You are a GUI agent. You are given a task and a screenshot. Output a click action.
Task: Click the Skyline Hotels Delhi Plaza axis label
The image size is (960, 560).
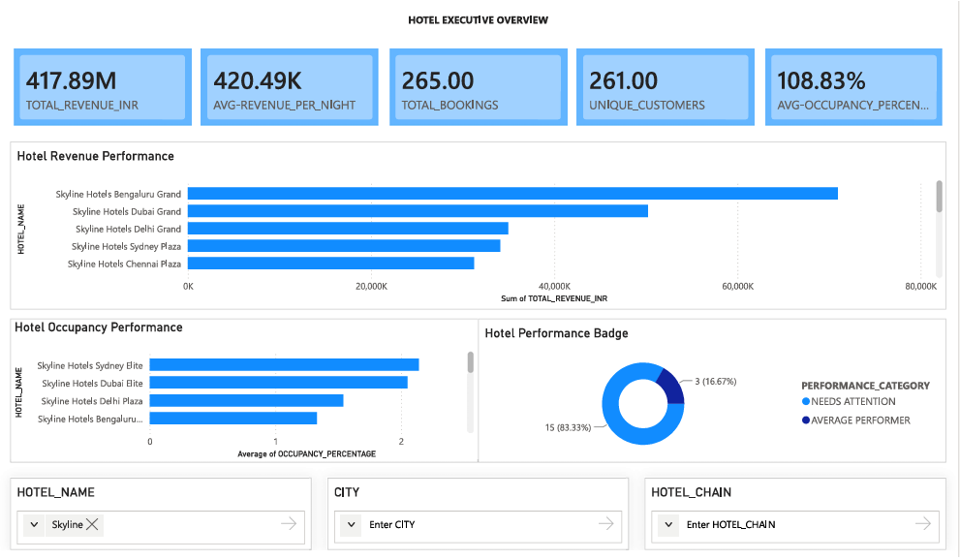[92, 401]
